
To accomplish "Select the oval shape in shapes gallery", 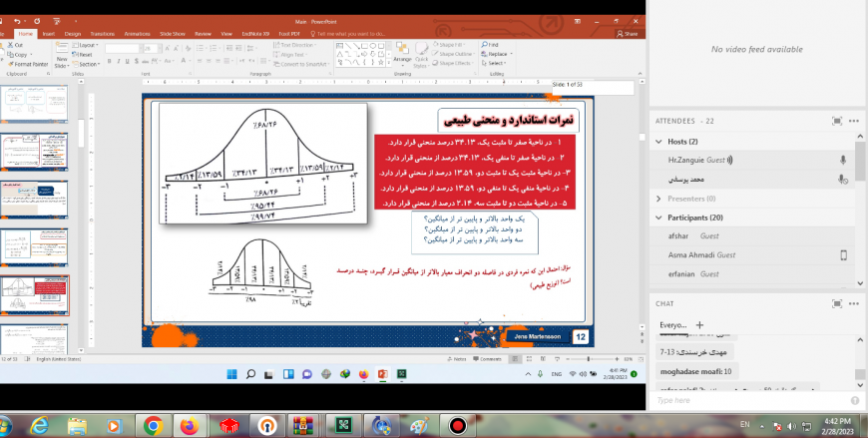I will tap(372, 46).
